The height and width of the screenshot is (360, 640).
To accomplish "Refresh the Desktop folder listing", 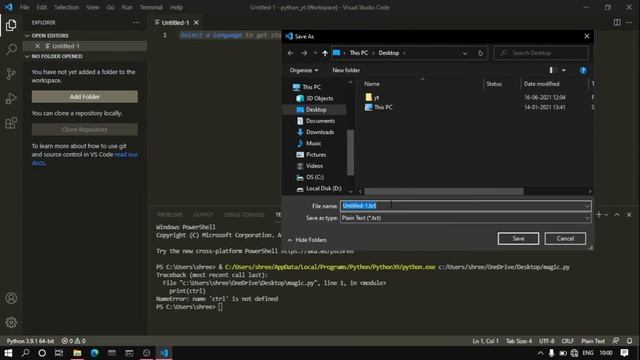I will (x=480, y=53).
